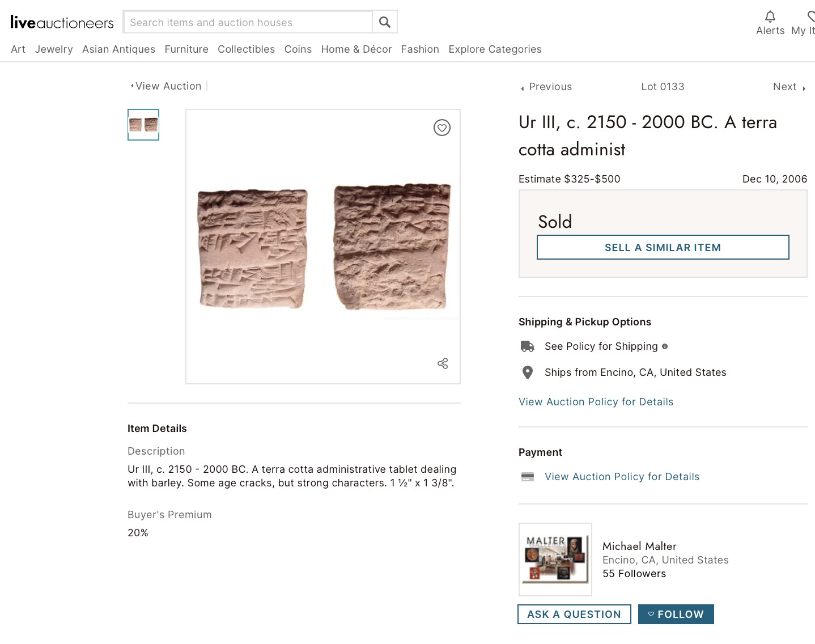
Task: Open Payment's View Auction Policy link
Action: click(622, 477)
